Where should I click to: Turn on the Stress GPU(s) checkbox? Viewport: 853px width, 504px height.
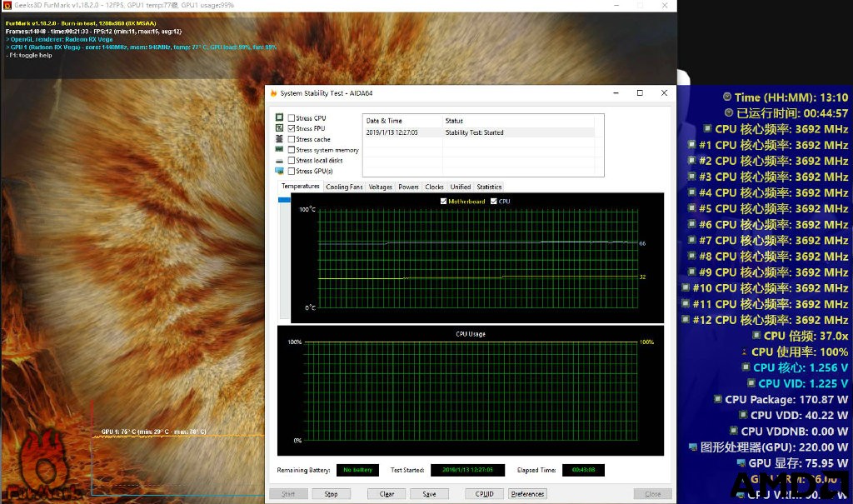click(292, 172)
